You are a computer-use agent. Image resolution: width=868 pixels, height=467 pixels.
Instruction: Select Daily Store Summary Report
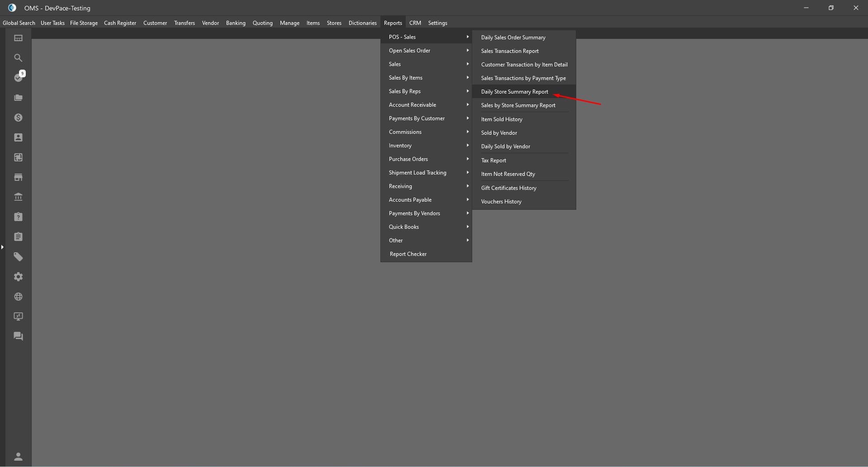point(524,92)
